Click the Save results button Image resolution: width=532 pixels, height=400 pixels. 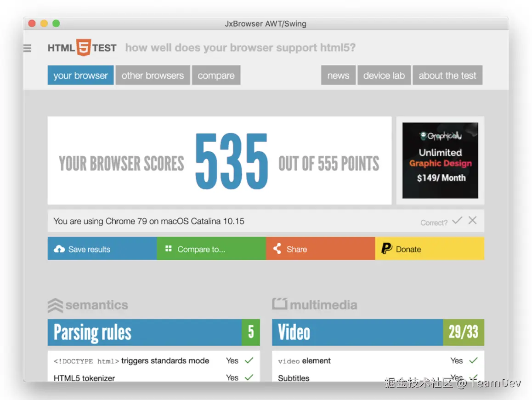(102, 249)
